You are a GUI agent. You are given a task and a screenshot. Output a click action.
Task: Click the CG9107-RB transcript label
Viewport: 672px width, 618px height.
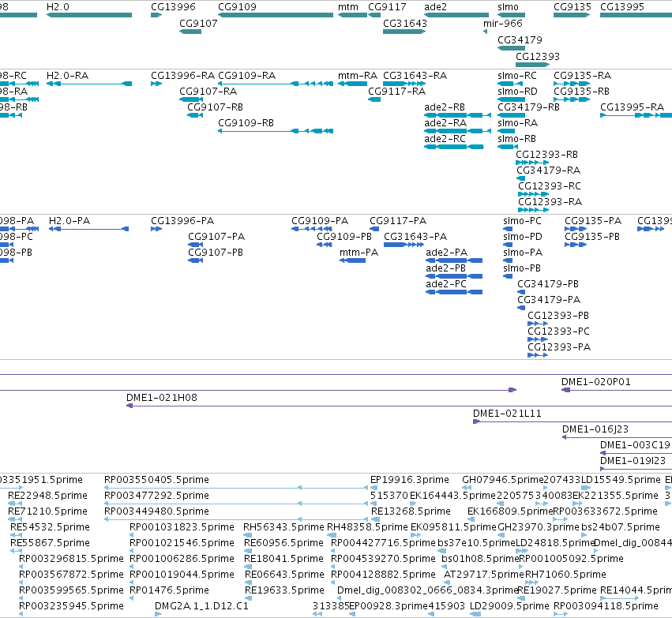tap(215, 107)
